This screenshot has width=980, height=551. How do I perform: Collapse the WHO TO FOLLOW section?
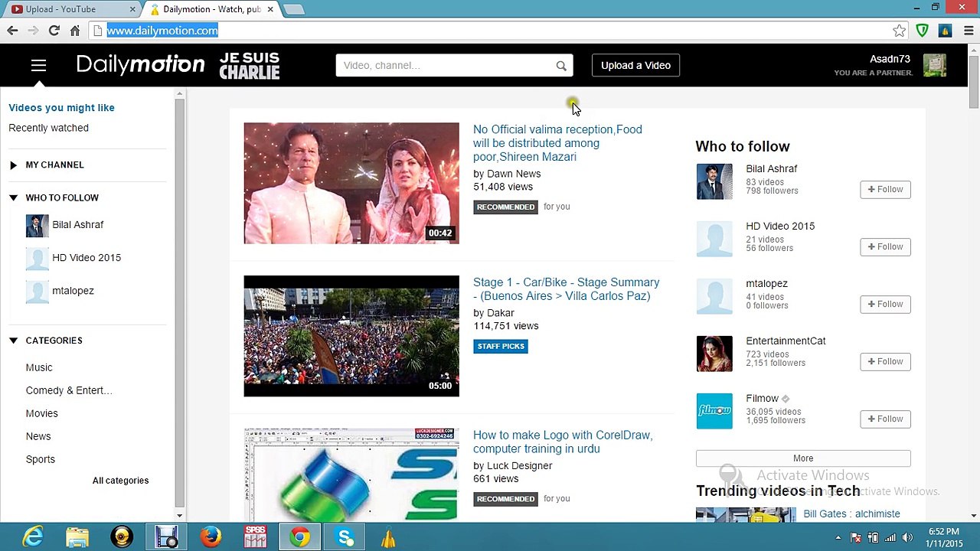tap(13, 198)
